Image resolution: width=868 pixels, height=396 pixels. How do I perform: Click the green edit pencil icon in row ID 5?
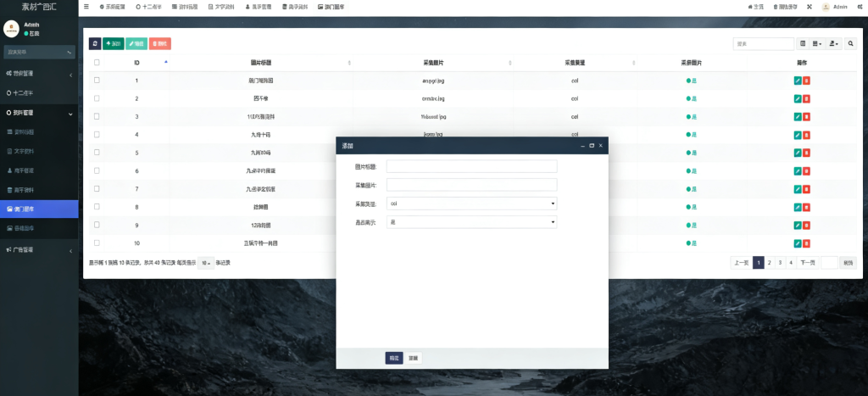[797, 153]
